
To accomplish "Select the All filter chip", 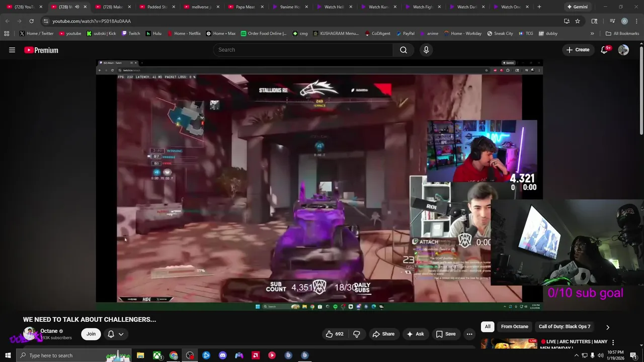I will [488, 327].
